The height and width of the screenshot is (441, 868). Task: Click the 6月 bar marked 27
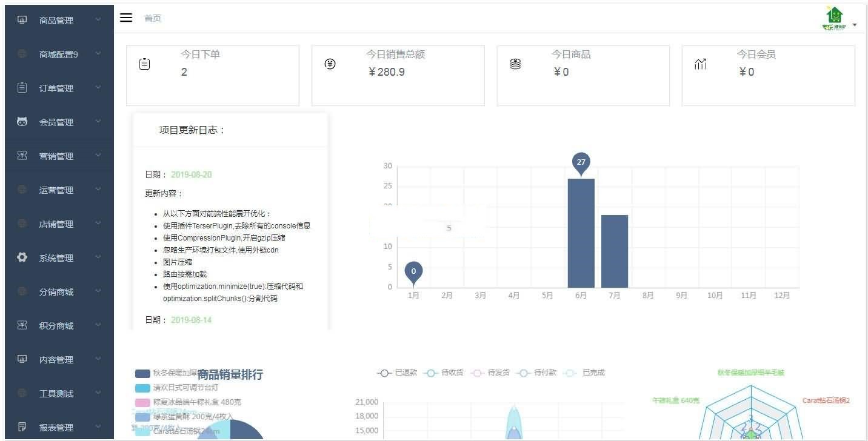(581, 233)
